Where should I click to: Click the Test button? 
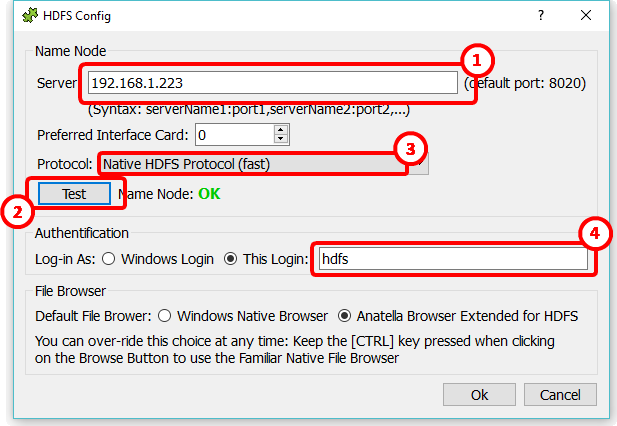(74, 194)
